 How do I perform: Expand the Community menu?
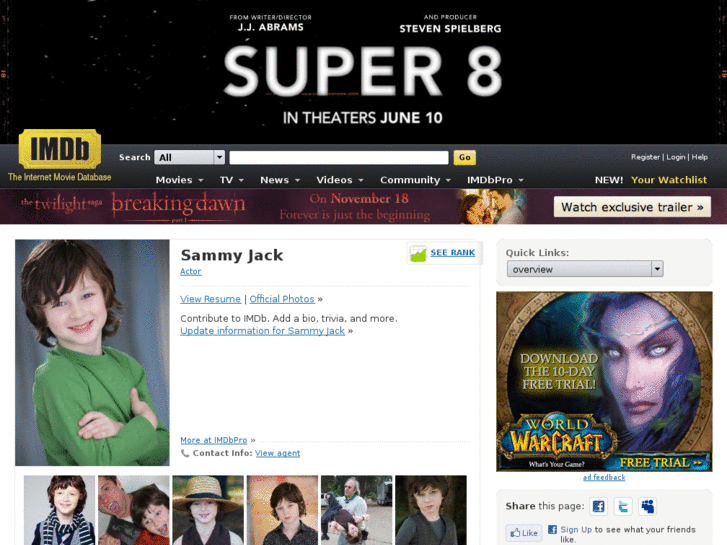coord(415,180)
